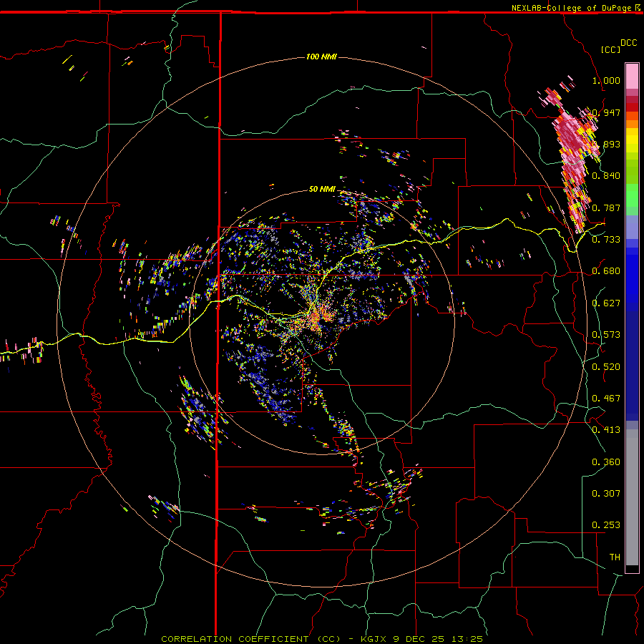Click the NEXLAB-College of DuPage label
The image size is (644, 644).
pos(571,8)
